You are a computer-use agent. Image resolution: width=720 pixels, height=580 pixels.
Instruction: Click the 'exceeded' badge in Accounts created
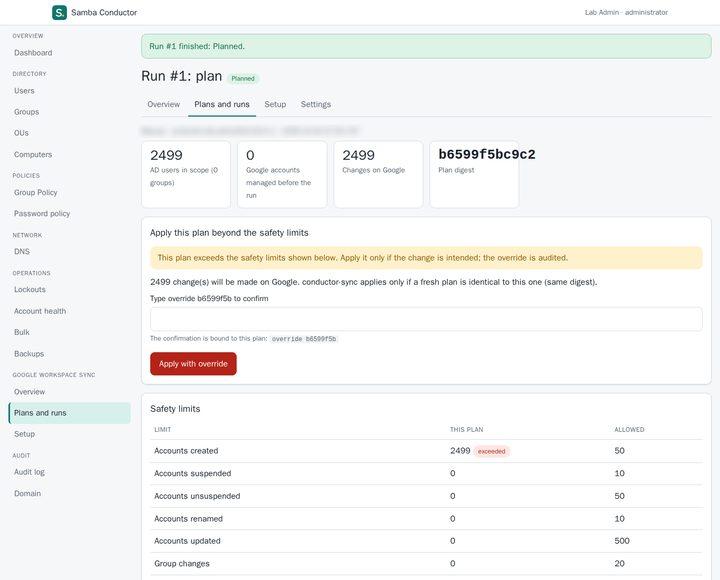click(x=491, y=451)
